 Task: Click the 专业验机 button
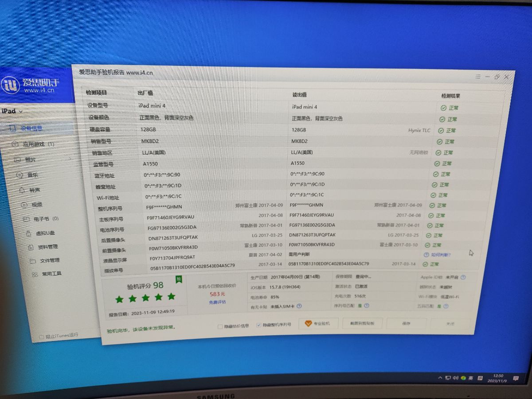coord(318,324)
